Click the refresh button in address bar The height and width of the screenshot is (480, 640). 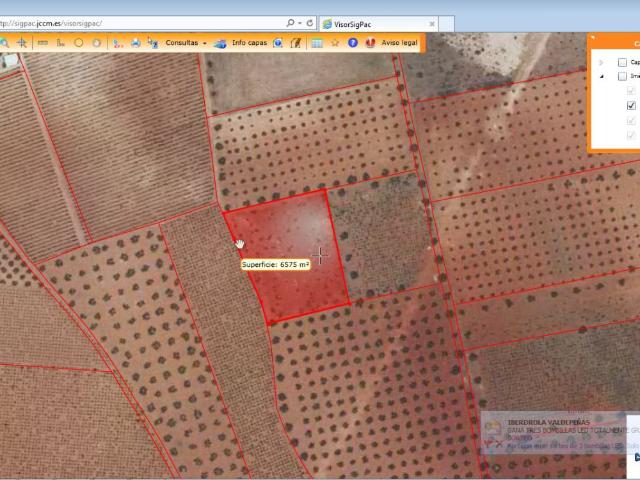pos(311,23)
